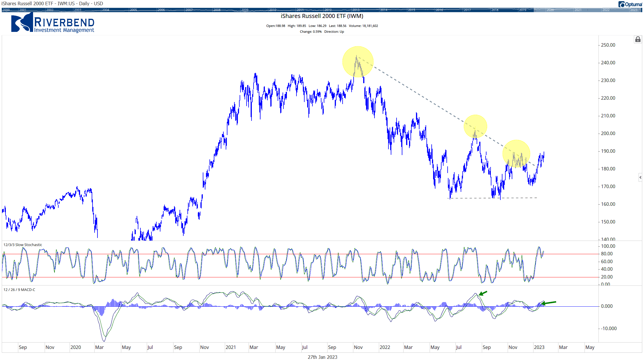Click the window caption 'IWM:US - Daily - USD'
644x362 pixels.
click(x=80, y=3)
